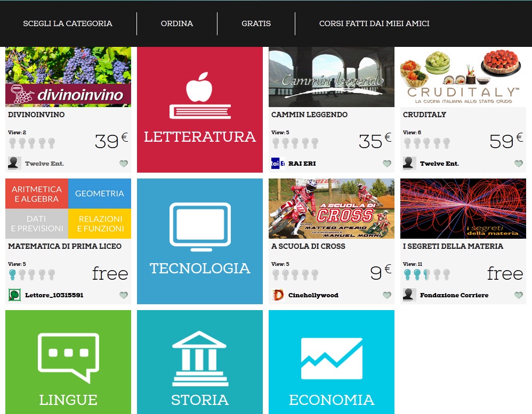Open Fondazione Corriere author link

(454, 295)
